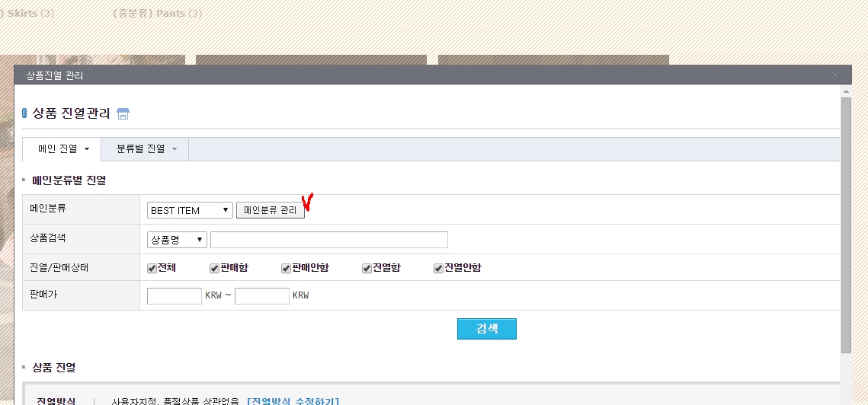Image resolution: width=868 pixels, height=405 pixels.
Task: Click the store icon beside 상품 진열관리
Action: (123, 113)
